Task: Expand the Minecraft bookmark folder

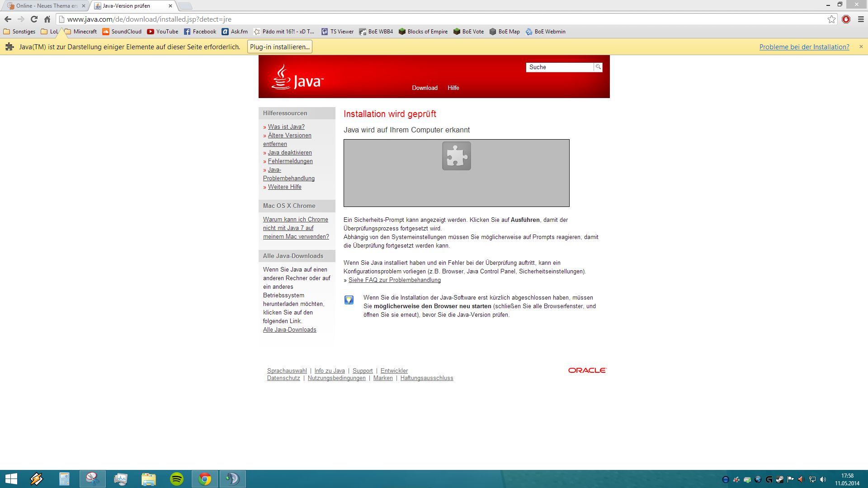Action: (80, 32)
